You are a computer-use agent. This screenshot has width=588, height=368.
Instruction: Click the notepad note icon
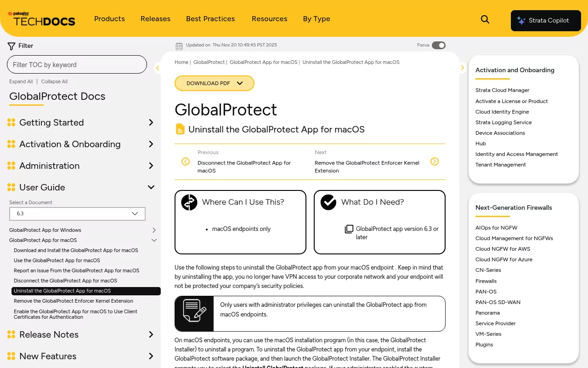(x=194, y=310)
